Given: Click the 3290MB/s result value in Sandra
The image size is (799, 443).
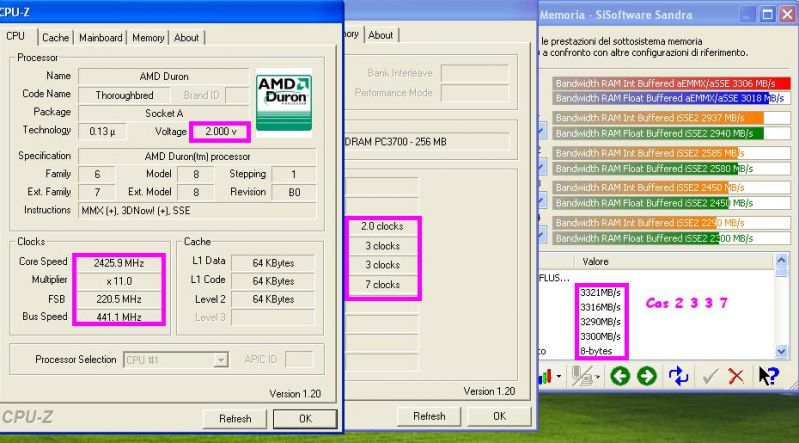Looking at the screenshot, I should click(x=600, y=322).
